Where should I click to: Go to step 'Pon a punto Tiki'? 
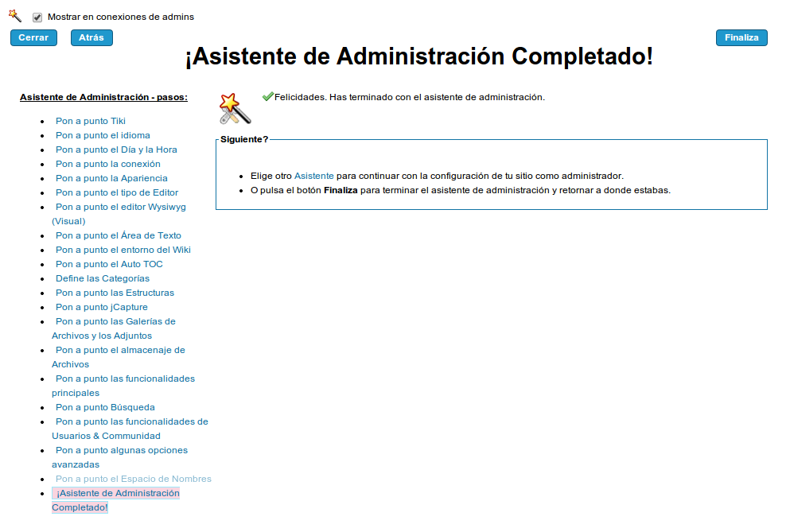(x=90, y=121)
